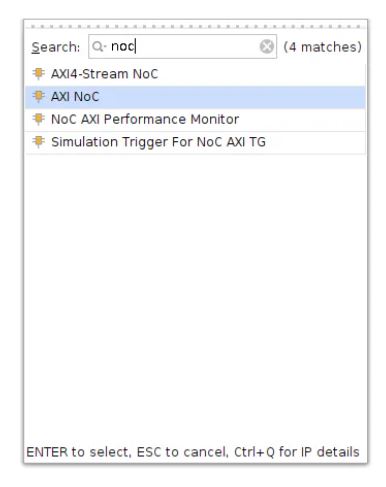The image size is (386, 487).
Task: Click the ENTER to select hint
Action: click(x=78, y=452)
